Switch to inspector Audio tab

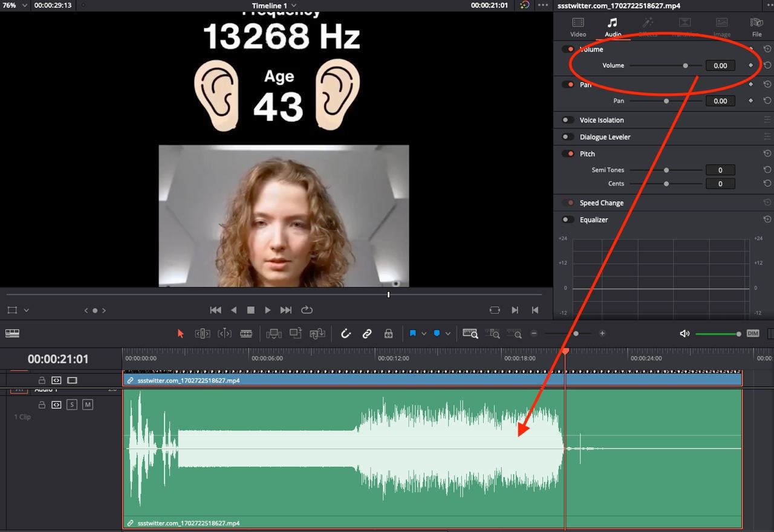tap(613, 27)
